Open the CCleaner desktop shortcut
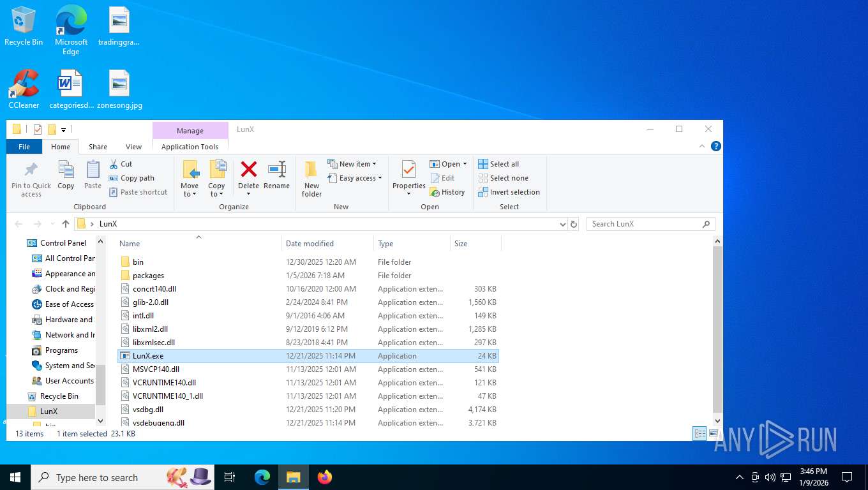868x490 pixels. pos(24,89)
